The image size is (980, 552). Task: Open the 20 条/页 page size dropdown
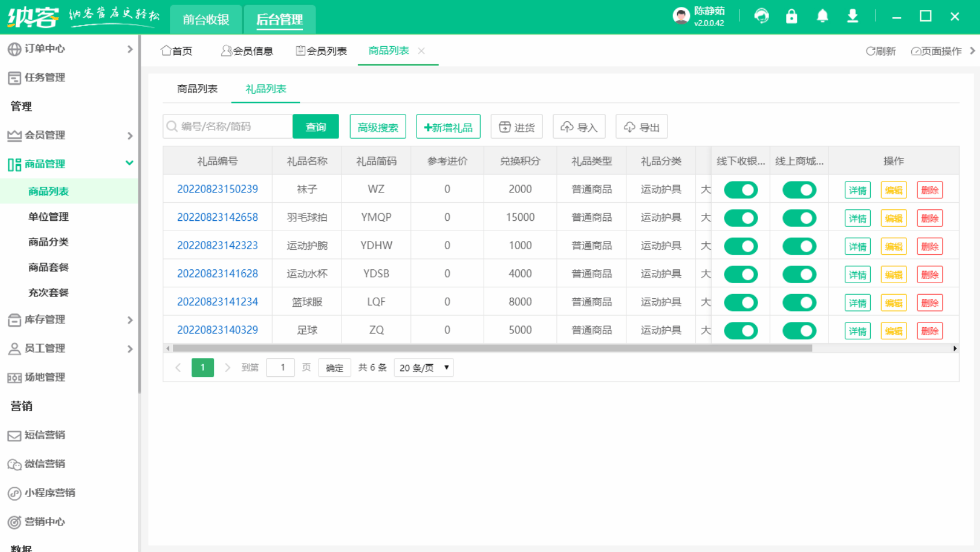423,367
